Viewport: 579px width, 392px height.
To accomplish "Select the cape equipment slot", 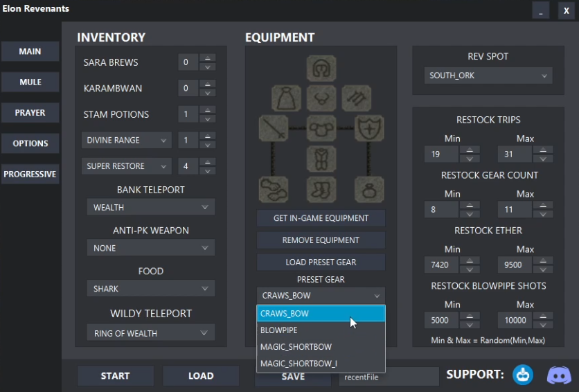I will pyautogui.click(x=285, y=99).
